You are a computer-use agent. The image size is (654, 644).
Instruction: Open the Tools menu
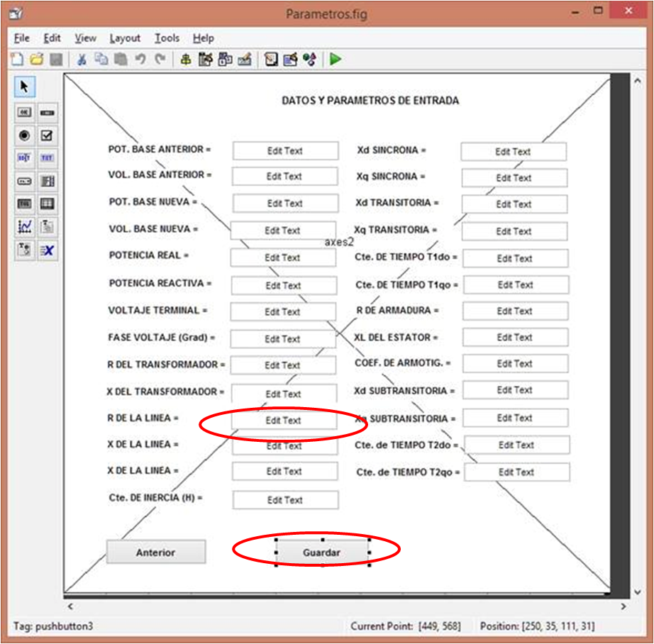(x=167, y=38)
